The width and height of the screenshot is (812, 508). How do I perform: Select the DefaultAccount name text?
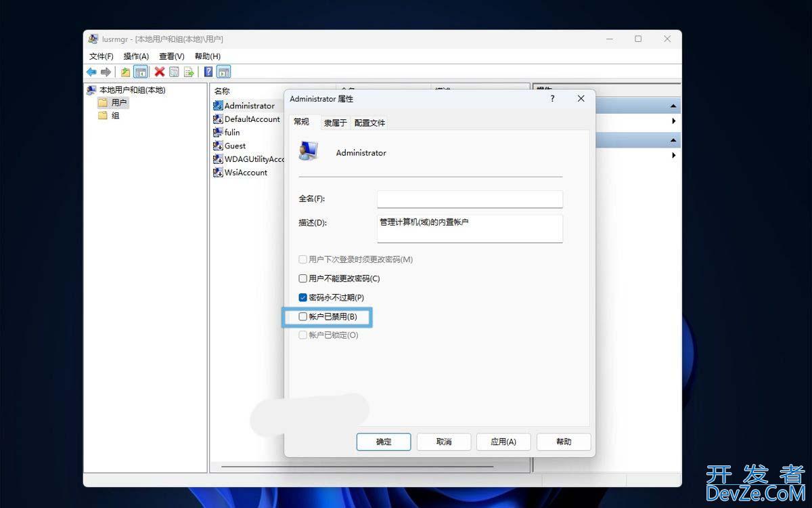pos(252,119)
